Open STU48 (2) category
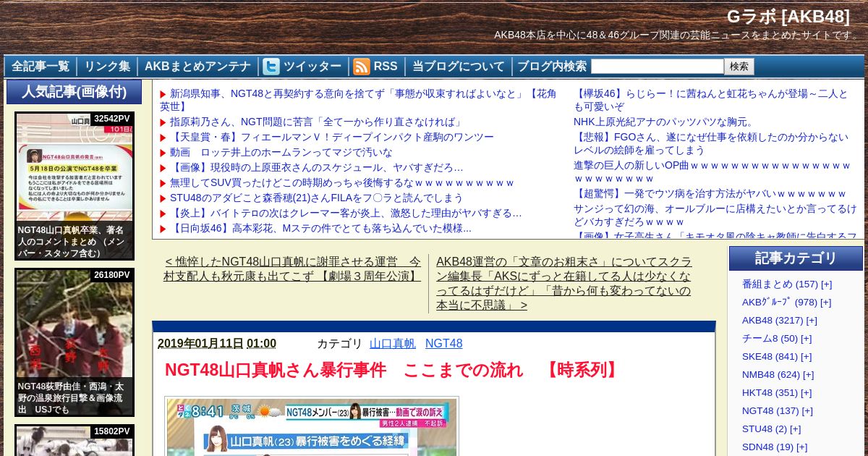The width and height of the screenshot is (868, 456). pyautogui.click(x=765, y=429)
